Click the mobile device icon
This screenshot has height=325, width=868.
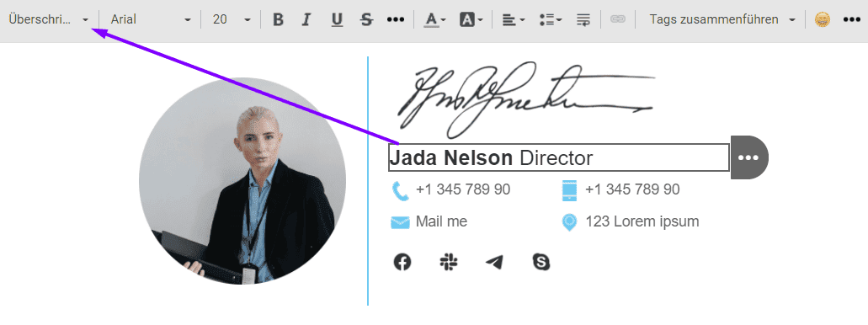pos(570,190)
